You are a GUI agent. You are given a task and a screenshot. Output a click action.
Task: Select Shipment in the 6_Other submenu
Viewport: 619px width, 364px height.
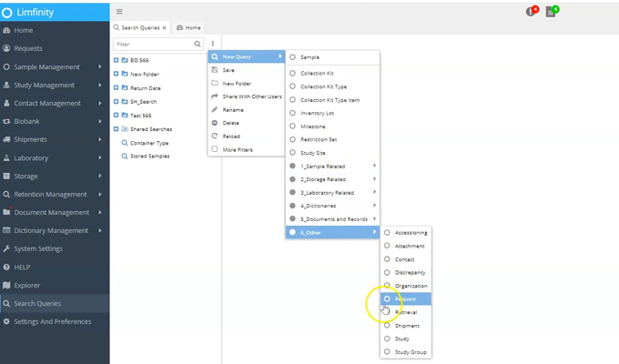click(406, 325)
